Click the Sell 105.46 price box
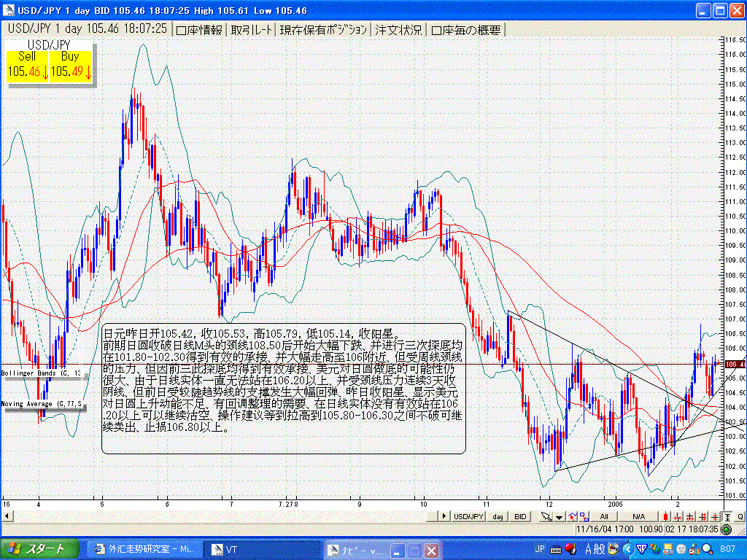The width and height of the screenshot is (747, 560). coord(28,65)
